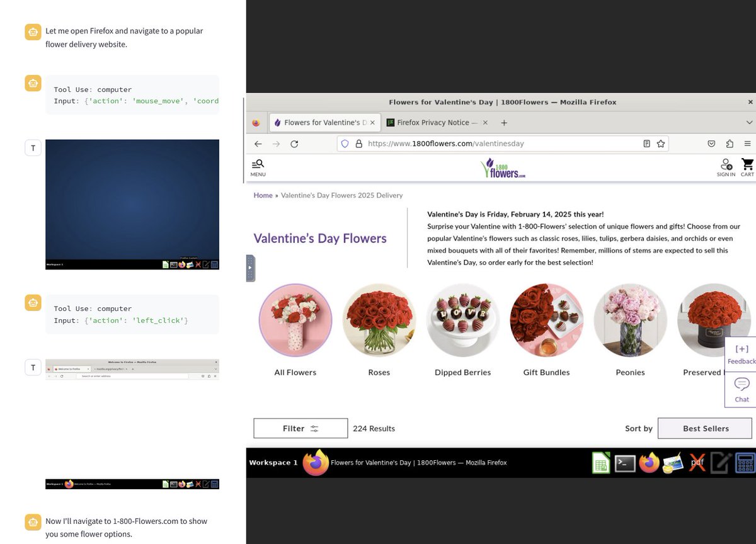
Task: Open the Firefox View pinned icon
Action: click(256, 123)
